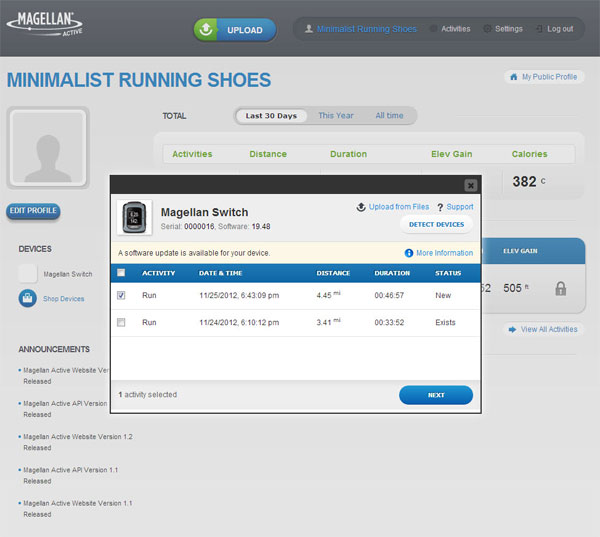Open the Magellan Active Website Version 1.2 announcement
600x537 pixels.
(78, 442)
